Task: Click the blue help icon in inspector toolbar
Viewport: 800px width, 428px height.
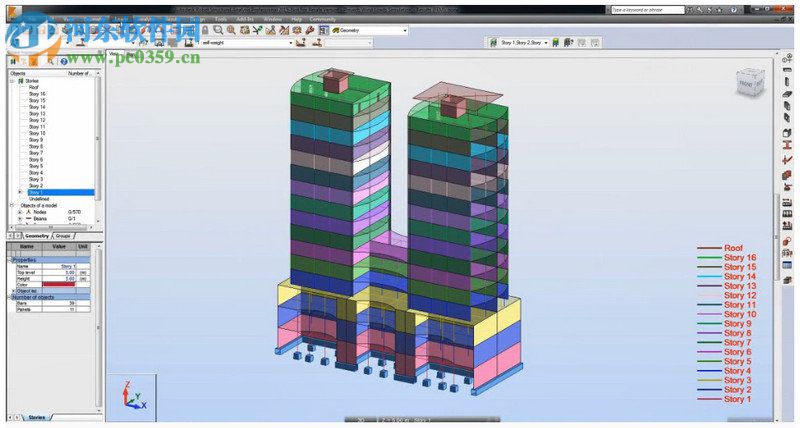Action: pyautogui.click(x=64, y=61)
